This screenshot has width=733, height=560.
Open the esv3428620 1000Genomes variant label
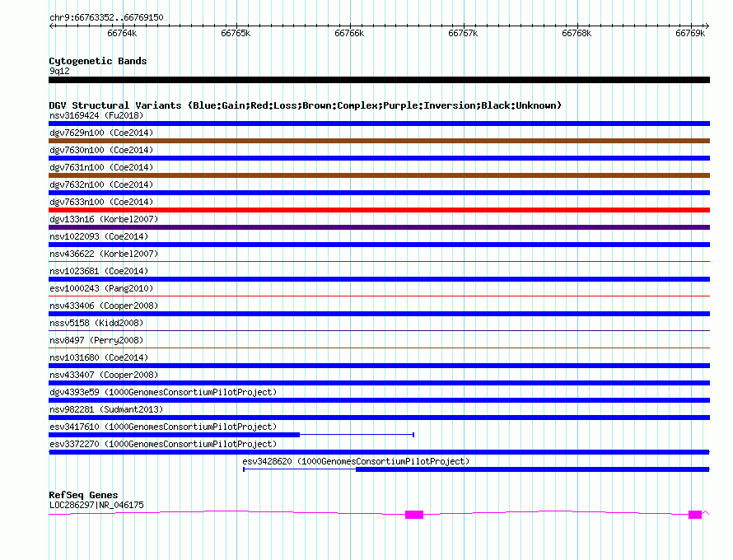356,461
